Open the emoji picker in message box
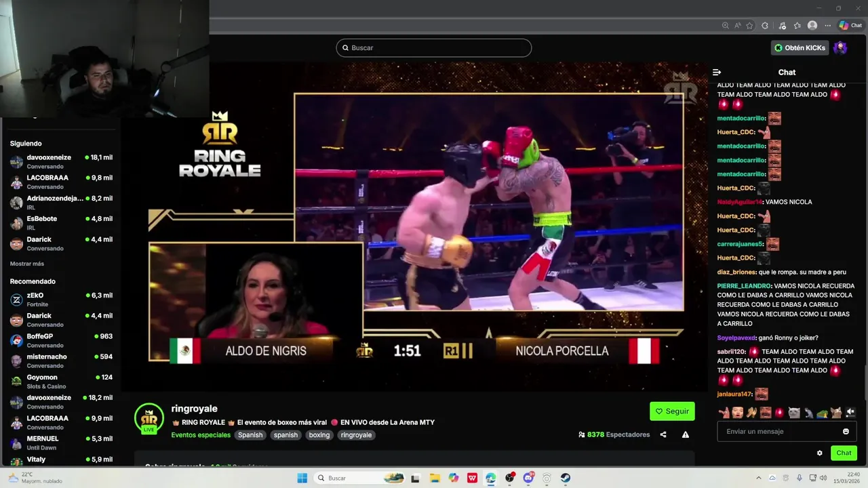 [x=846, y=431]
